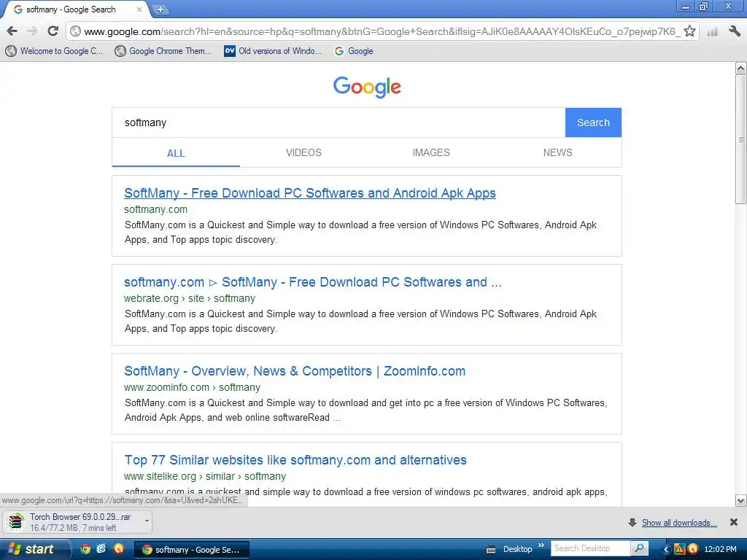Open the wrench settings menu
The width and height of the screenshot is (747, 560).
[734, 31]
